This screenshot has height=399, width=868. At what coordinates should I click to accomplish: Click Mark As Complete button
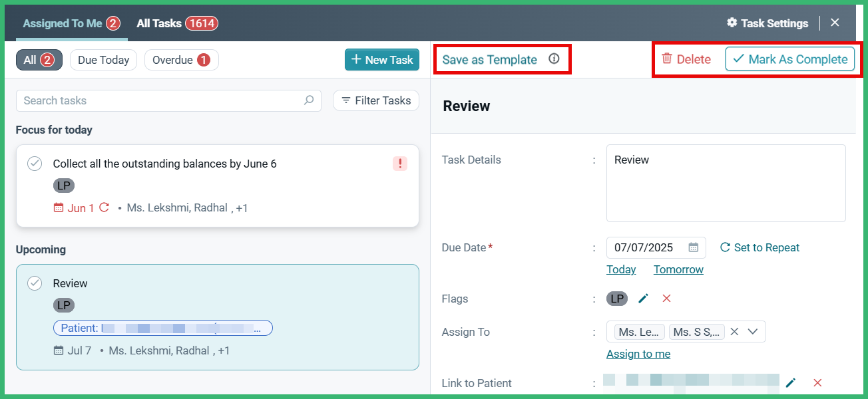click(x=790, y=59)
